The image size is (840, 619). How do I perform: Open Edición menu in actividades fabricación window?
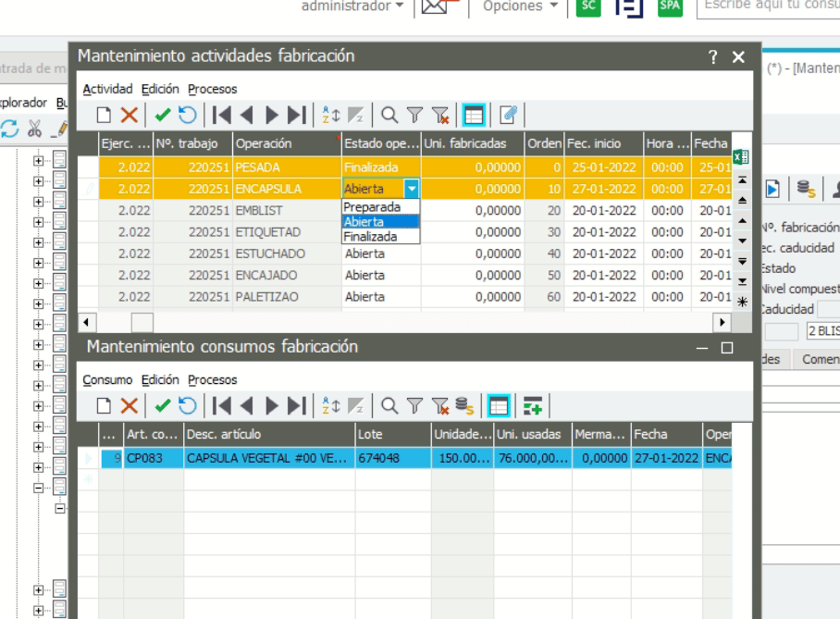click(x=160, y=89)
